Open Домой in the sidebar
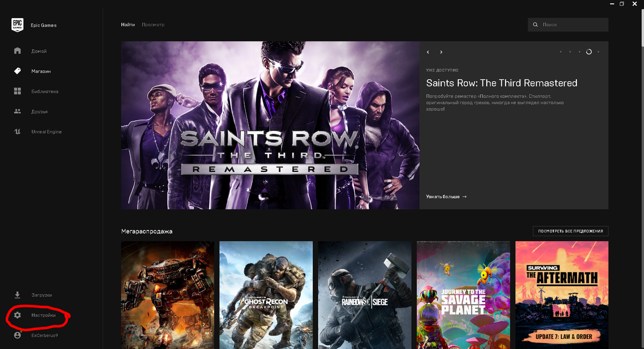Screen dimensions: 644x349 (39, 51)
